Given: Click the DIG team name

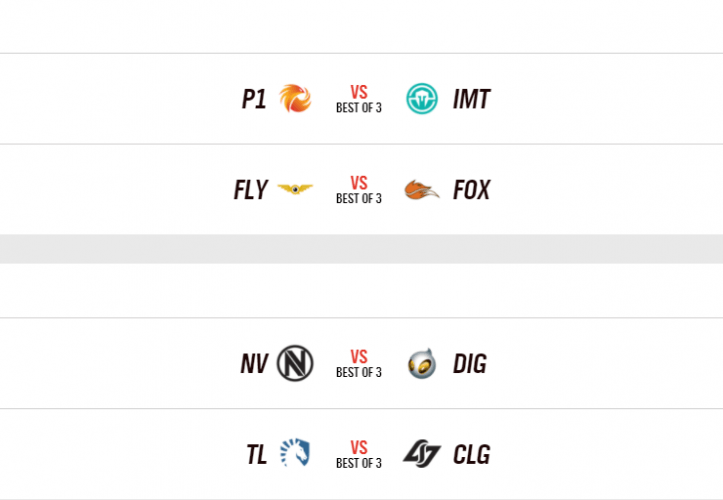Looking at the screenshot, I should (469, 364).
